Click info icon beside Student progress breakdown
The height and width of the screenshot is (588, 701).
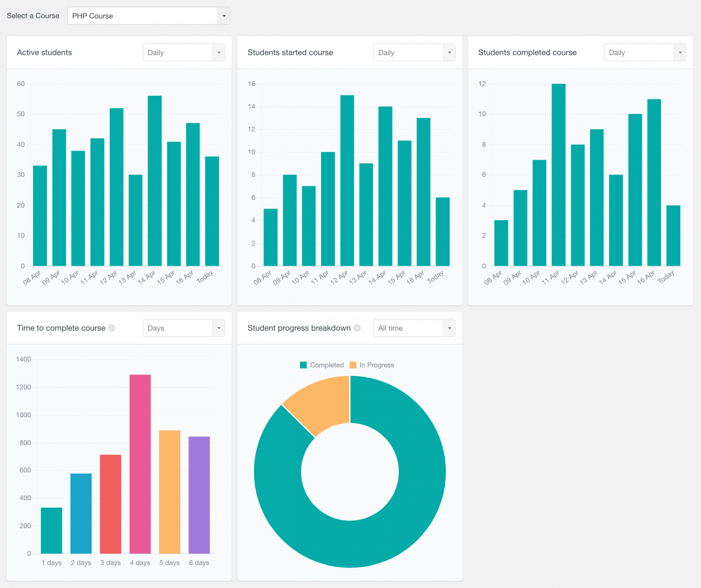[357, 328]
